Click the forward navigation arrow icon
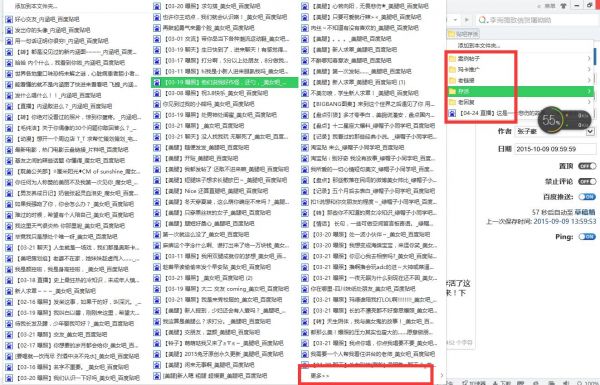 466,20
